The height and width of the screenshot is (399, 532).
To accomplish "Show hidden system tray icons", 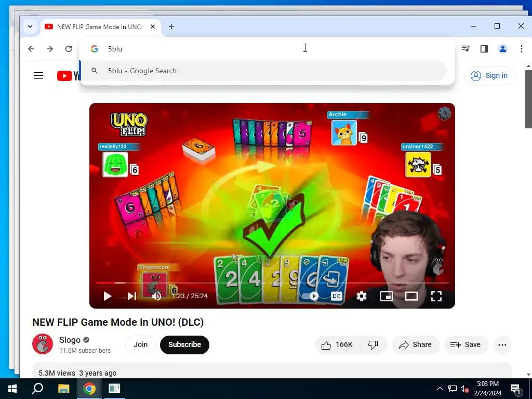I will pos(440,389).
